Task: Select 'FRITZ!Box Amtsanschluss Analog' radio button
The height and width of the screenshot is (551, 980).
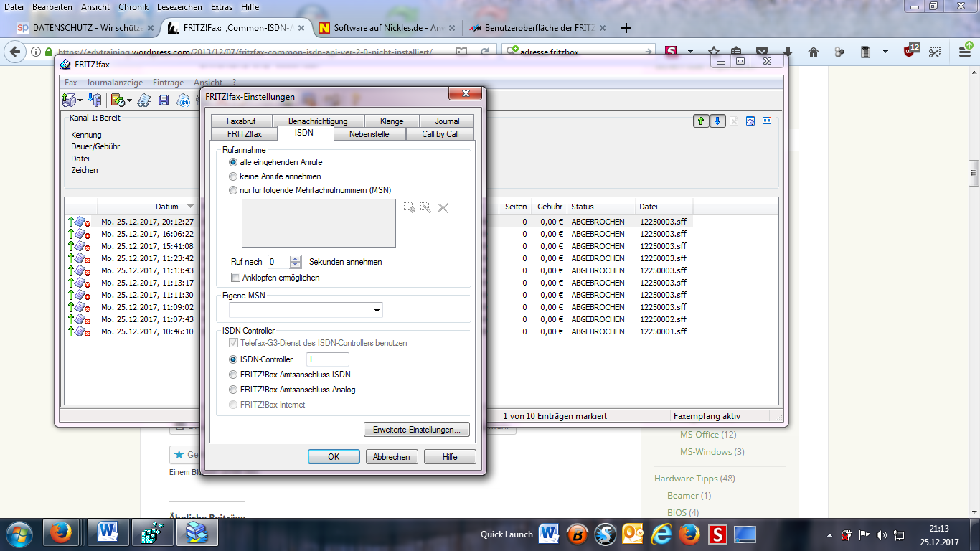Action: 233,390
